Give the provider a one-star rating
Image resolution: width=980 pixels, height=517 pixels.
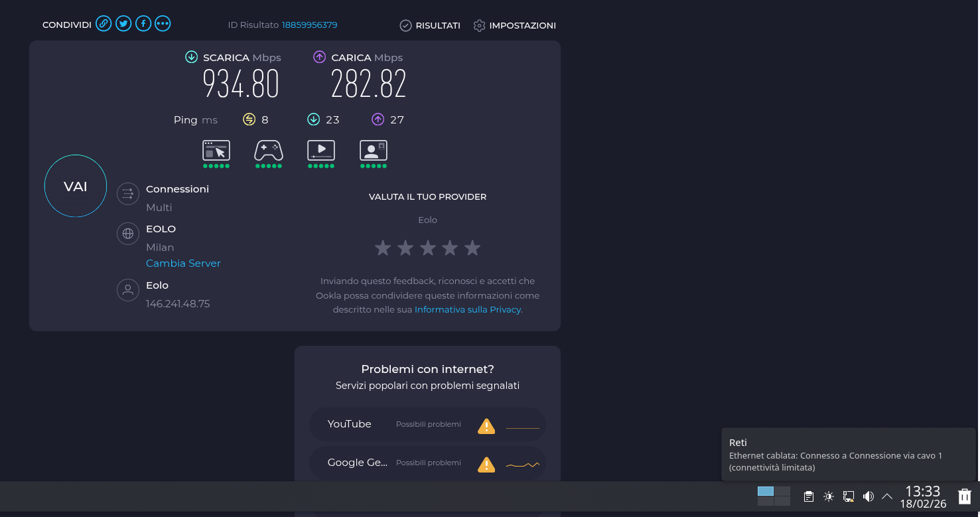click(383, 248)
